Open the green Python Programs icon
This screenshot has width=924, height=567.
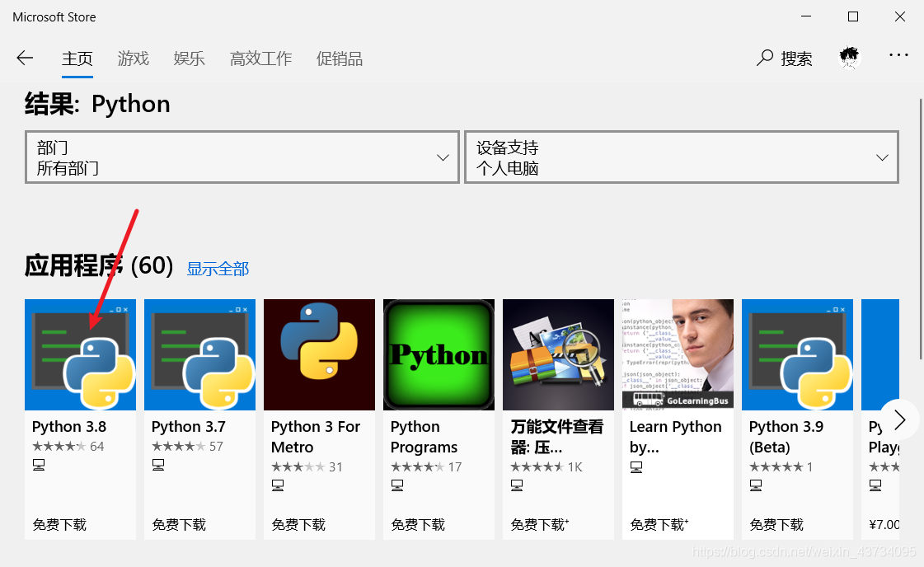(439, 355)
